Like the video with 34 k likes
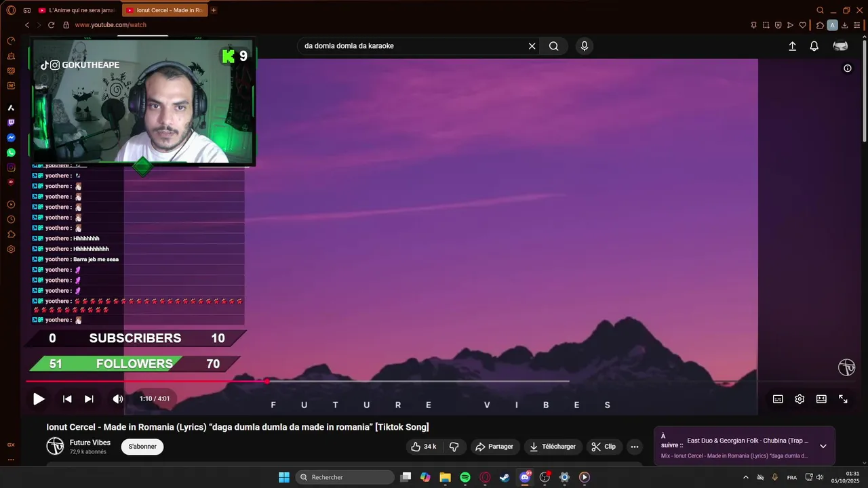Screen dimensions: 868x488 coord(424,447)
